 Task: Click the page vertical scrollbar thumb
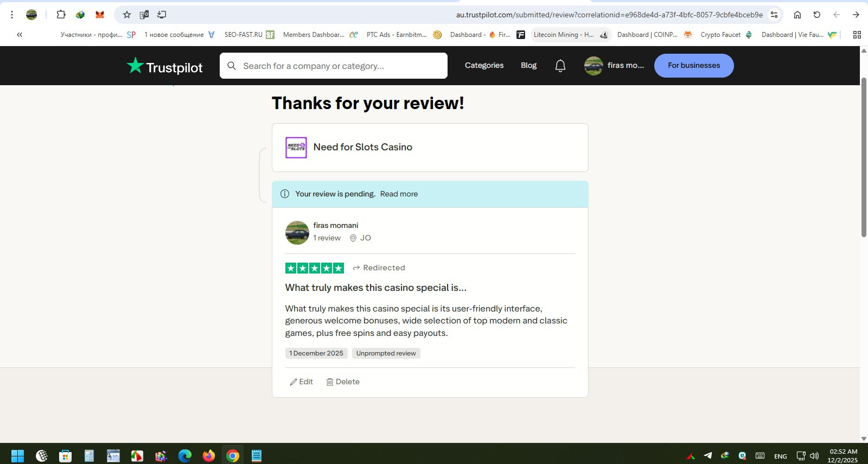[x=864, y=157]
